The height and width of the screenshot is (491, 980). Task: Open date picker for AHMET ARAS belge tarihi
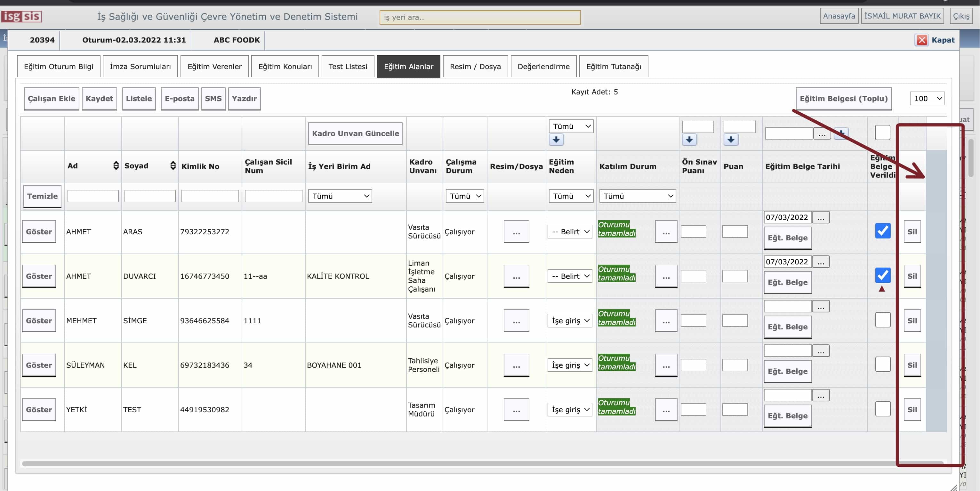pos(820,218)
